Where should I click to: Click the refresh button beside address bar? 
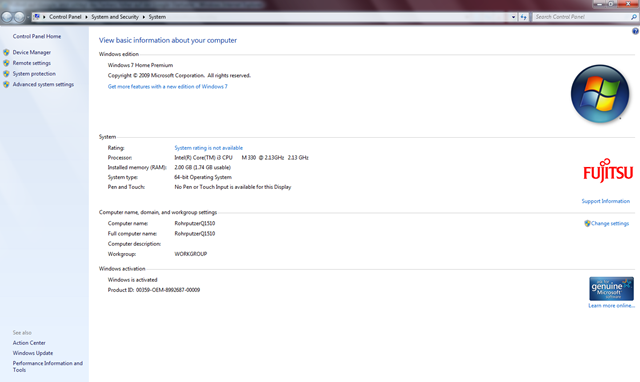(524, 17)
